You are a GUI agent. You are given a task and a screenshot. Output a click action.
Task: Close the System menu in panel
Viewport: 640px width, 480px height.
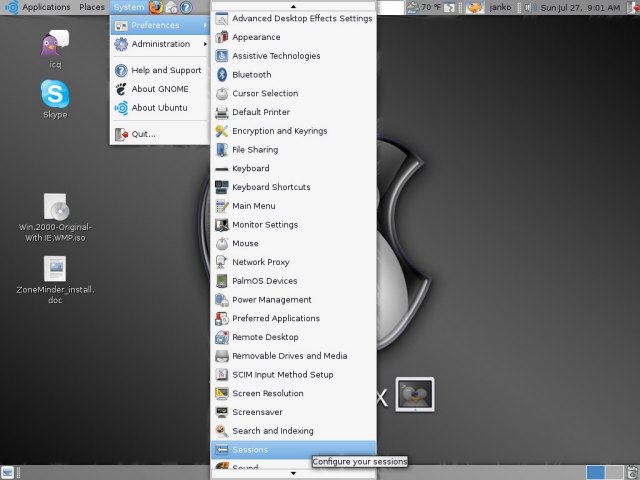click(129, 7)
